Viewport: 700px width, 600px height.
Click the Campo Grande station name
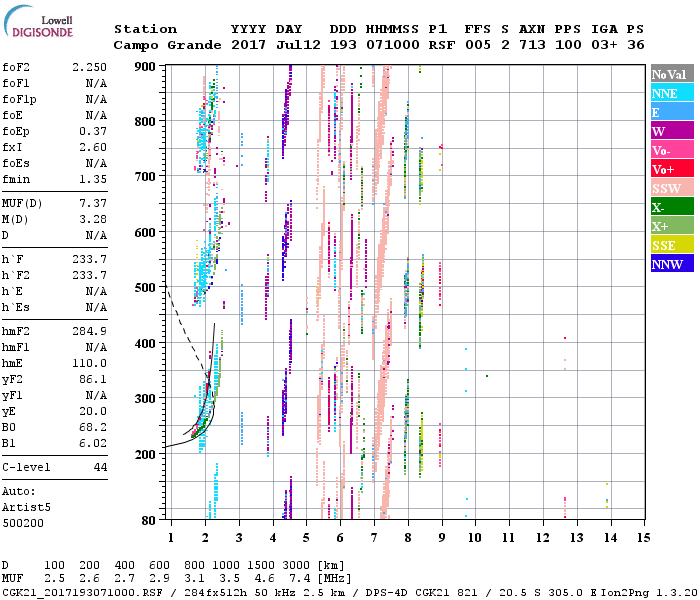pyautogui.click(x=167, y=45)
